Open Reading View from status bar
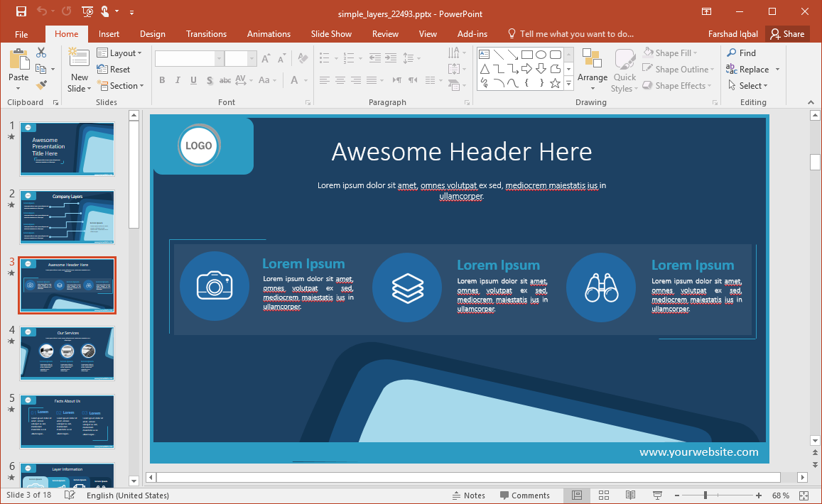Image resolution: width=822 pixels, height=504 pixels. [x=630, y=495]
